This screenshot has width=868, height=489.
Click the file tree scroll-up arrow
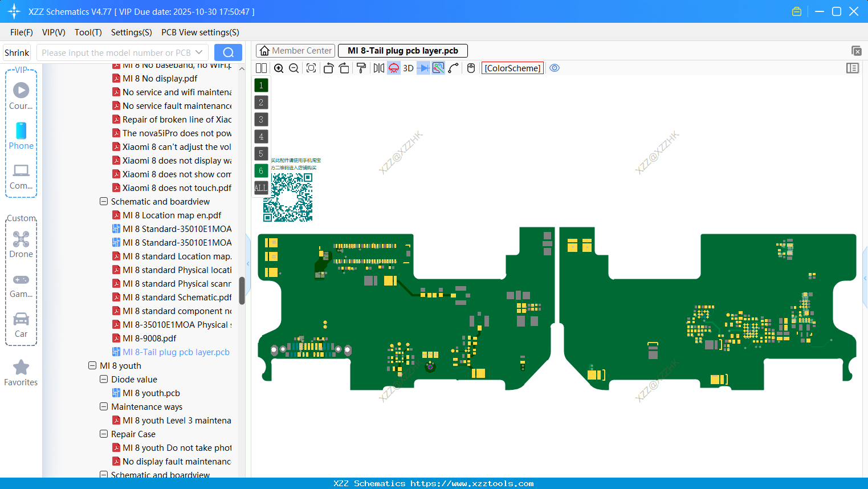[242, 69]
